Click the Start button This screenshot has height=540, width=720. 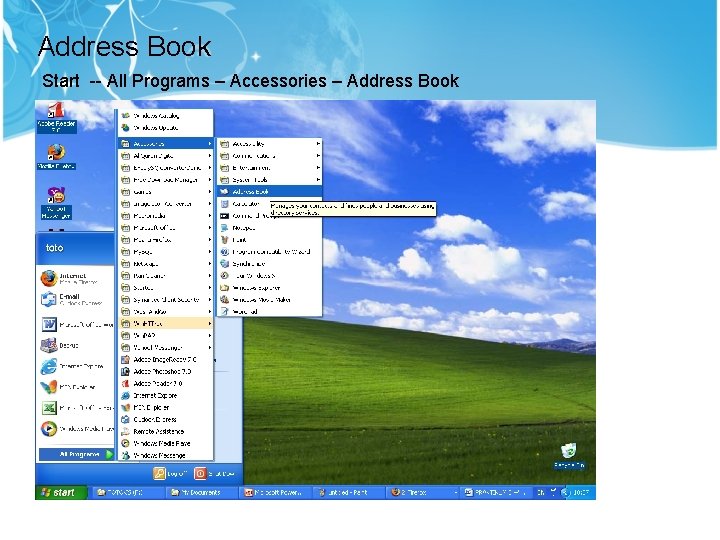[61, 493]
